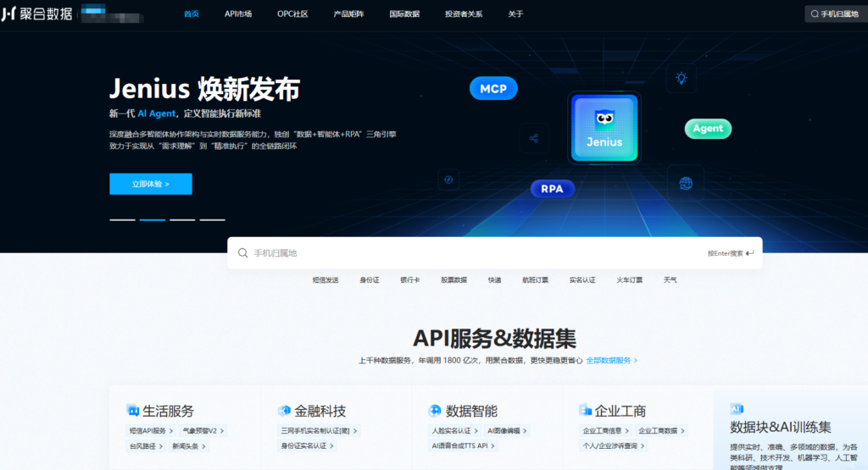
Task: Click the 银行卡 quick search tag
Action: point(409,280)
